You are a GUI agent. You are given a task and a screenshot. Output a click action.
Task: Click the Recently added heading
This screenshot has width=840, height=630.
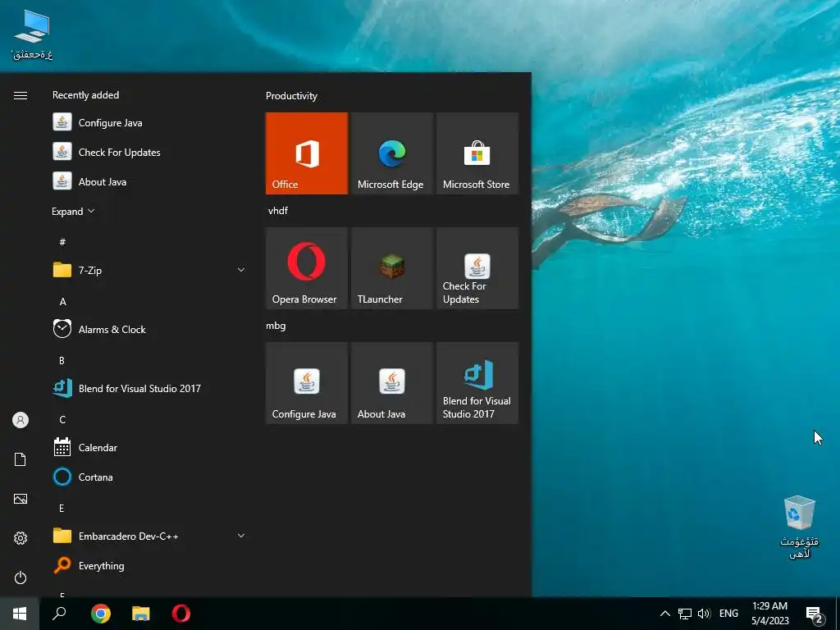[x=85, y=95]
